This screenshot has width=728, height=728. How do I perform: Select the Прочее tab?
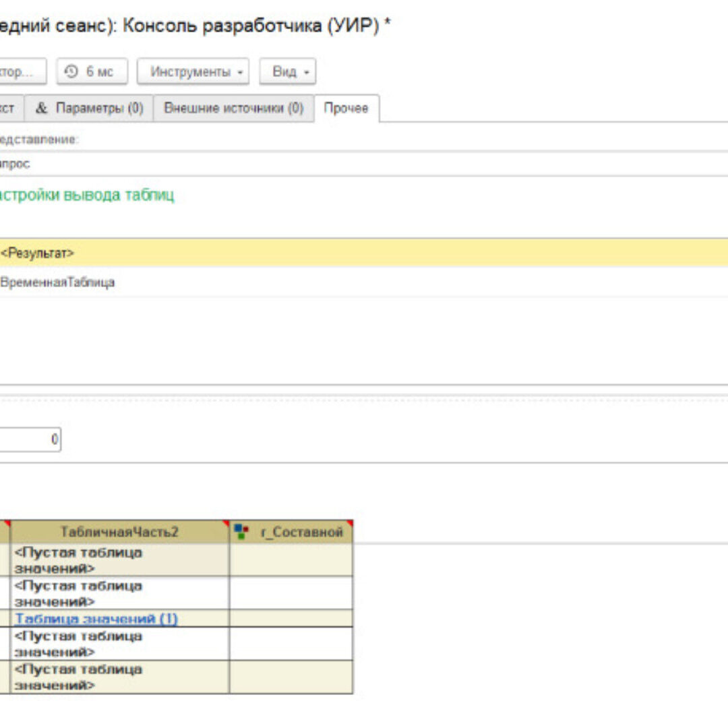click(x=346, y=109)
